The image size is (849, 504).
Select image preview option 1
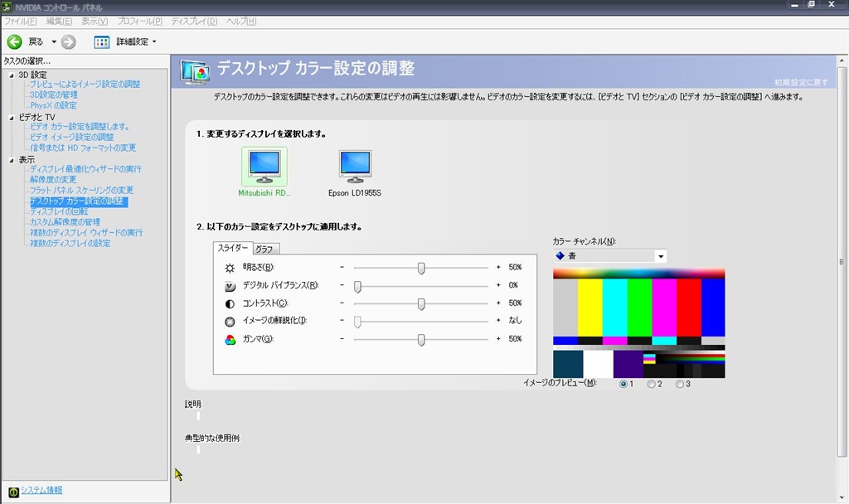tap(623, 384)
